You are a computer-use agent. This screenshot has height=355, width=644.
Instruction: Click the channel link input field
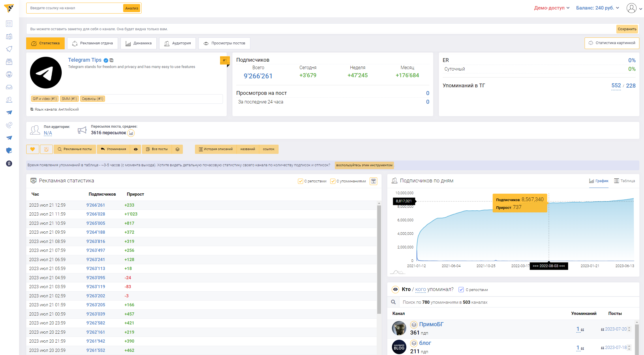point(75,8)
